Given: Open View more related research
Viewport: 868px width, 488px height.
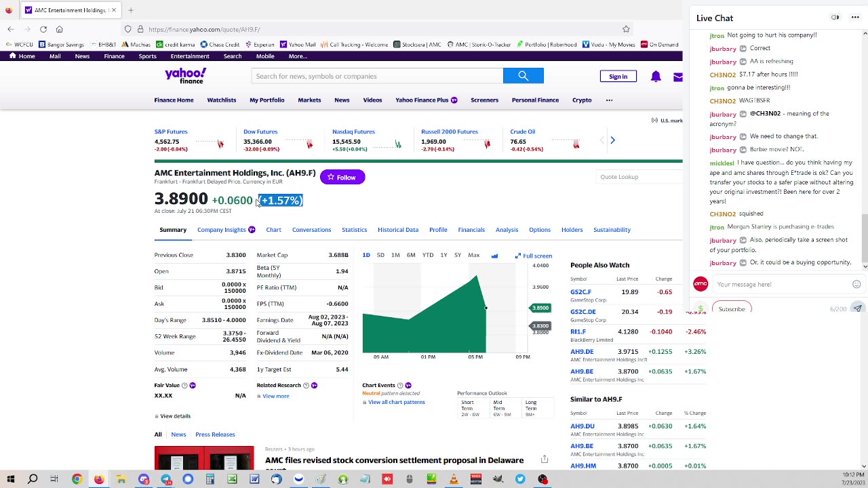Looking at the screenshot, I should click(x=276, y=396).
